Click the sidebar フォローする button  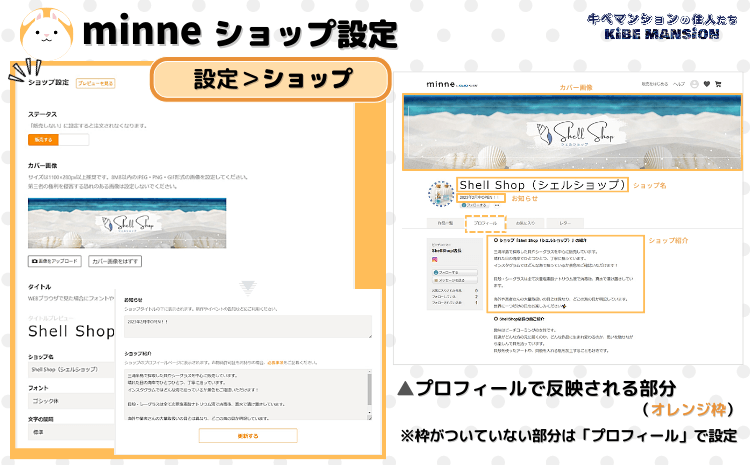pos(455,272)
